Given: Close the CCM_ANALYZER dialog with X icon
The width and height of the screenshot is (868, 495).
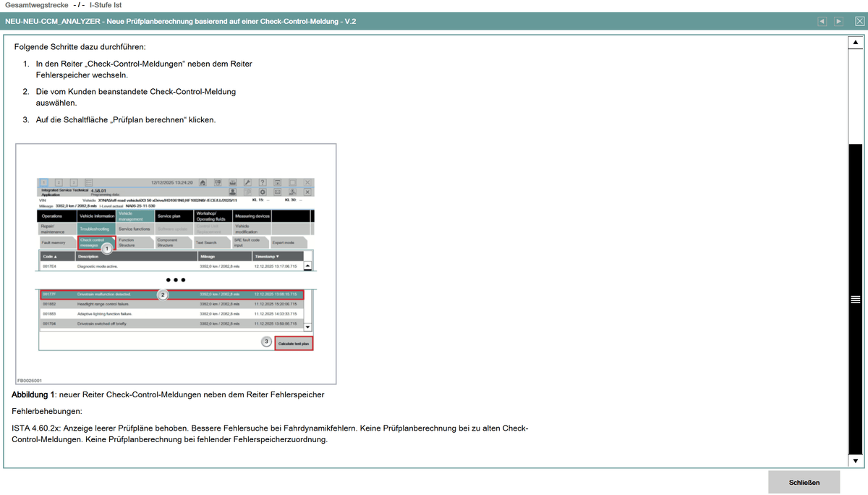Looking at the screenshot, I should click(x=859, y=22).
